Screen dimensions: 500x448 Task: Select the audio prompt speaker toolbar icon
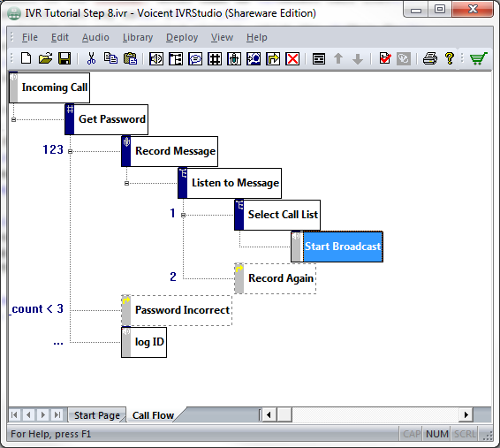[156, 59]
